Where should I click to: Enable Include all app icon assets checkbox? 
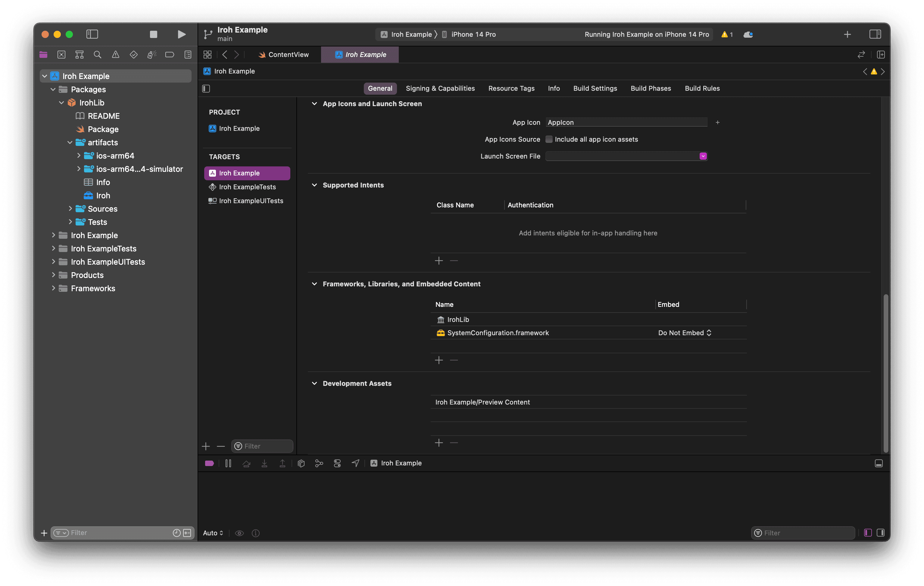[549, 139]
